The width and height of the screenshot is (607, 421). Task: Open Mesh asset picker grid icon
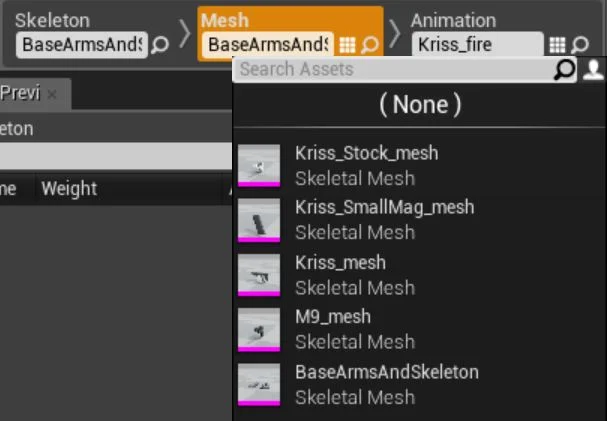point(347,45)
